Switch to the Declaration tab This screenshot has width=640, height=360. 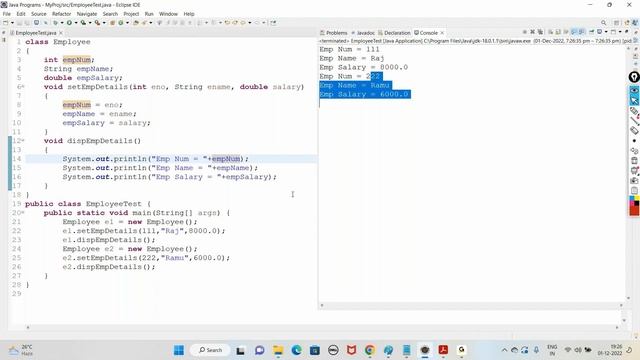(x=394, y=33)
